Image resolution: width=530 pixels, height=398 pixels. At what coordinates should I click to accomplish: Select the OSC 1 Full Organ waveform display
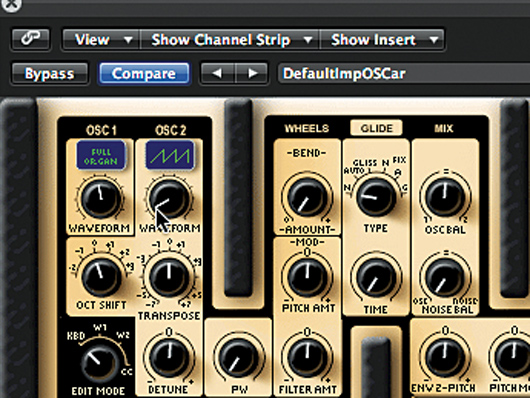(101, 155)
